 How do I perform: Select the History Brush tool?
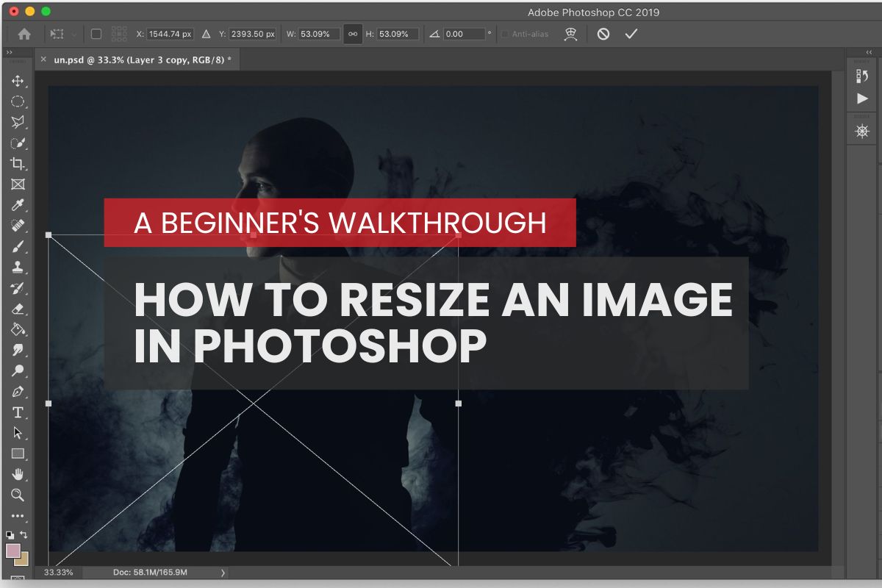(18, 287)
